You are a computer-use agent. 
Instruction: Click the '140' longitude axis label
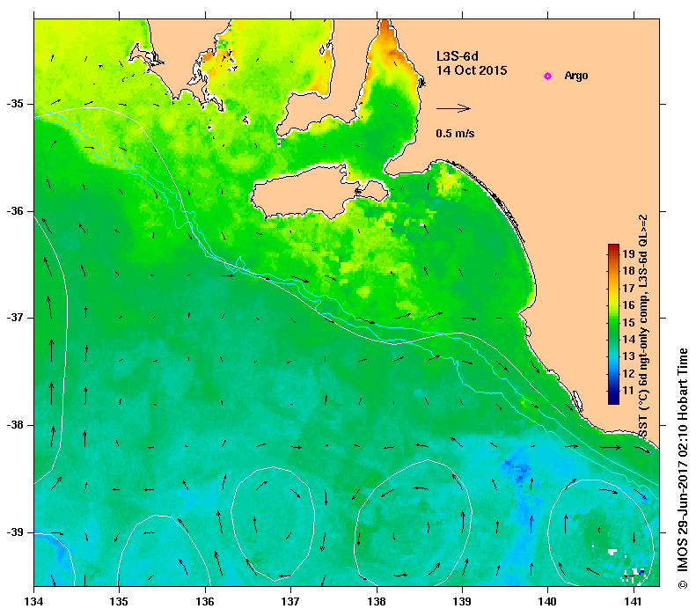[548, 602]
